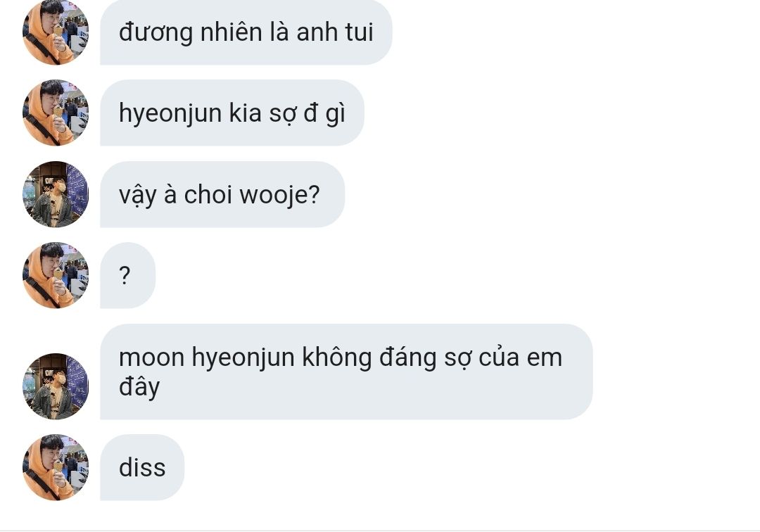Click the word "choi" in the question message
This screenshot has height=532, width=760.
(208, 195)
